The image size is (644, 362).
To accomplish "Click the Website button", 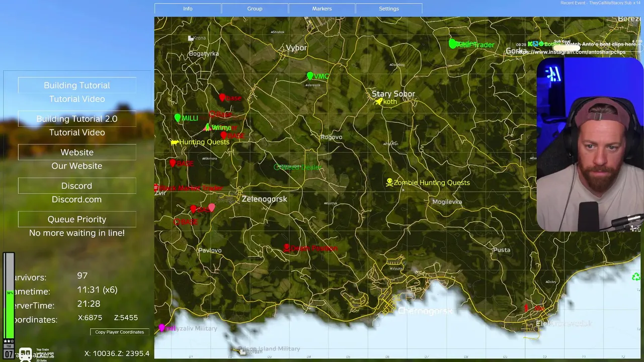I will coord(77,152).
